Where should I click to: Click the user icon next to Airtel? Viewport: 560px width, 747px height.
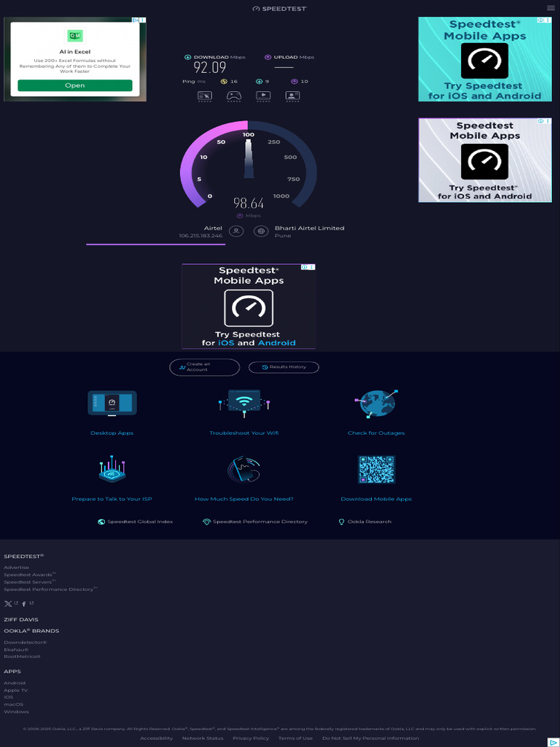click(x=236, y=231)
